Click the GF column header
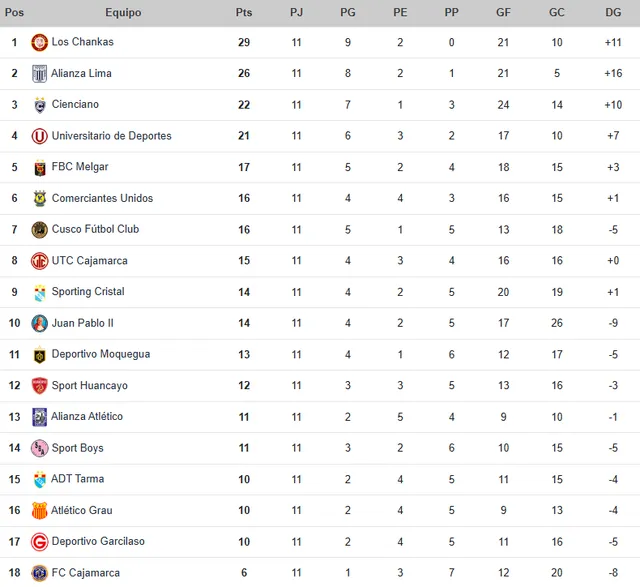Screen dimensions: 640x587 [503, 13]
